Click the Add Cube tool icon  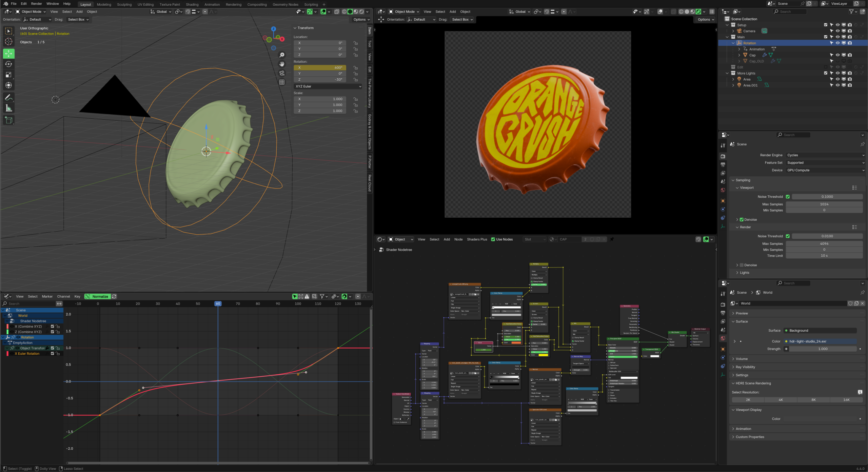(x=9, y=120)
